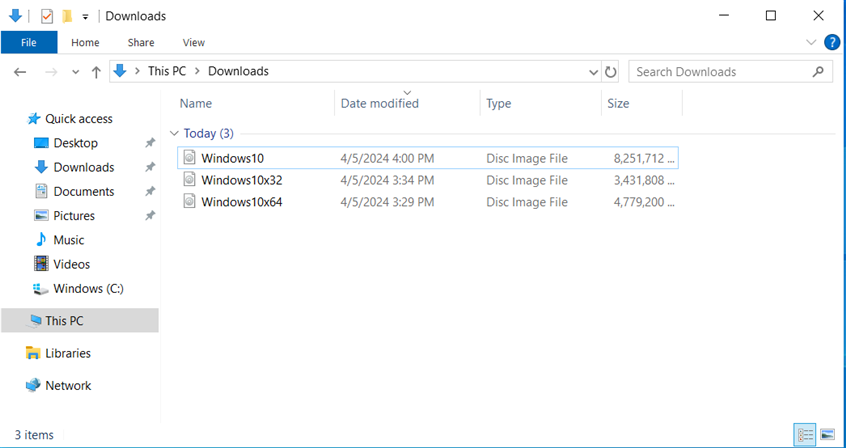The image size is (846, 448).
Task: Click the Properties checkmark icon in title bar
Action: click(47, 16)
